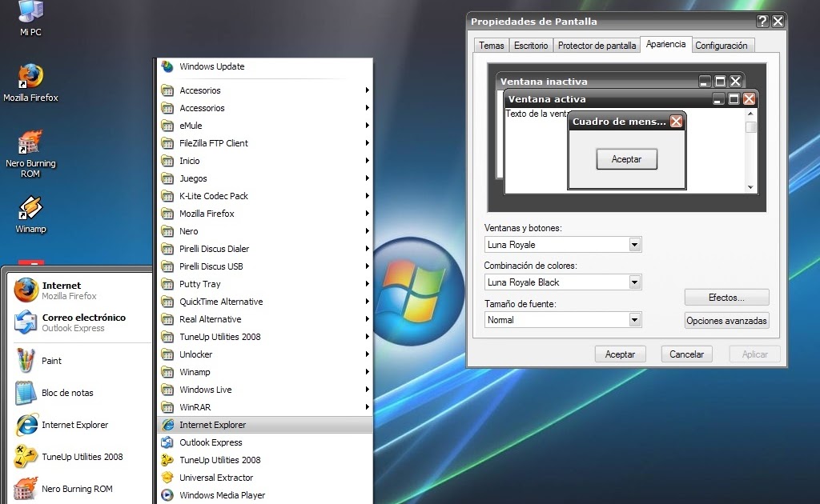The width and height of the screenshot is (820, 504).
Task: Open Pirelli Discus Dialer menu entry
Action: (264, 249)
